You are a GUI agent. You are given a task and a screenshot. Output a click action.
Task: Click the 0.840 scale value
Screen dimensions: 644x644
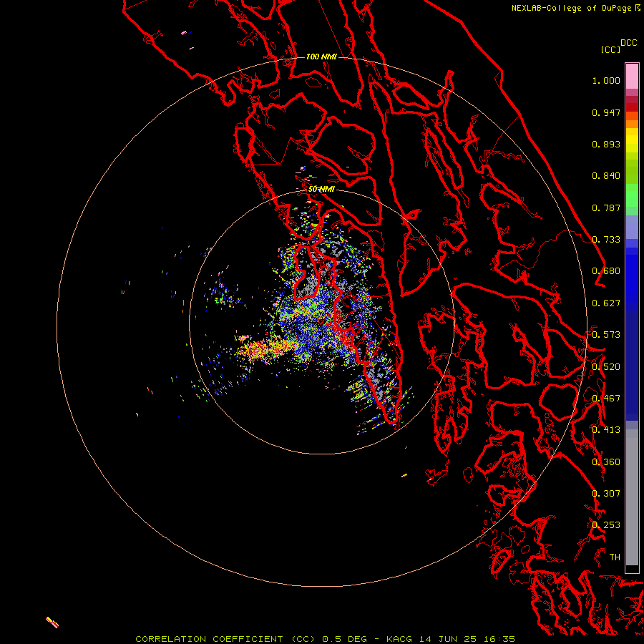(606, 176)
